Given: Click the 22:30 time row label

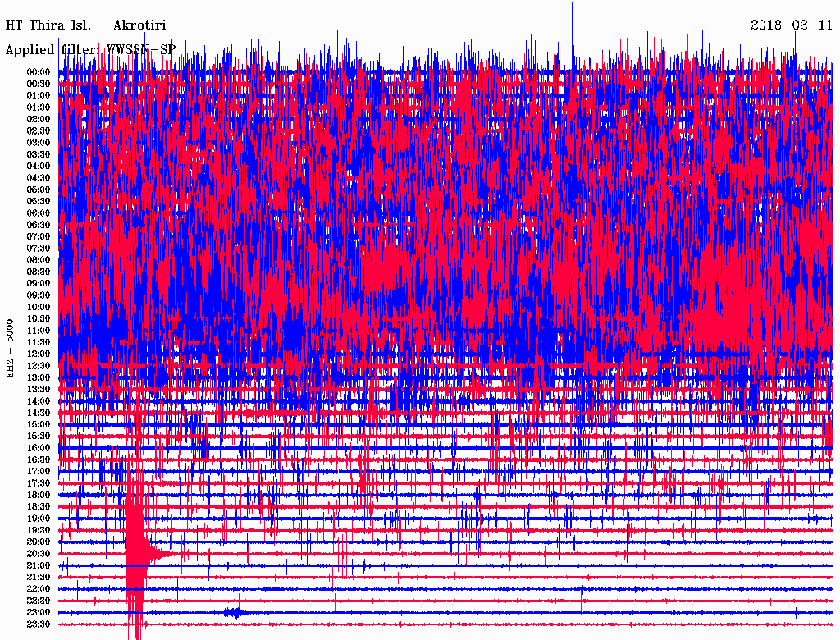Looking at the screenshot, I should pyautogui.click(x=39, y=601).
